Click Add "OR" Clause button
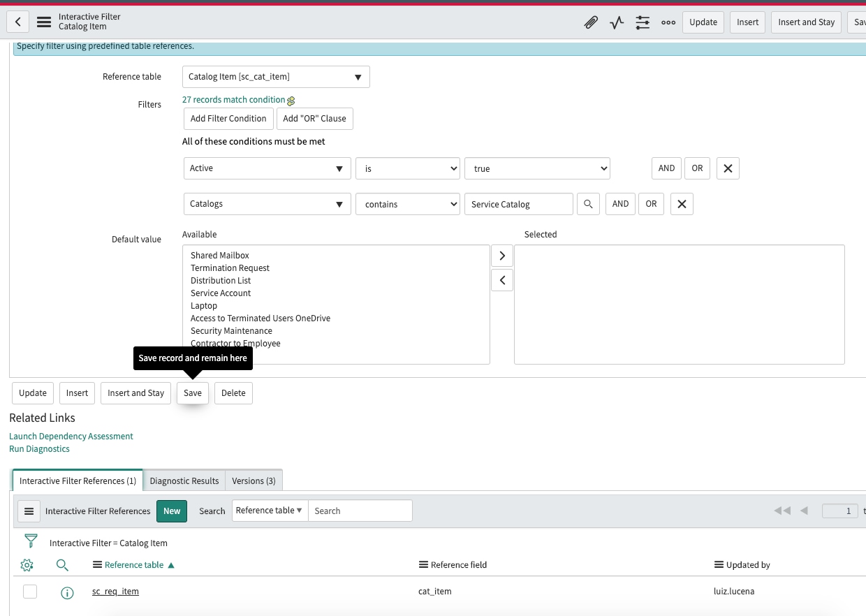The width and height of the screenshot is (866, 616). click(315, 119)
